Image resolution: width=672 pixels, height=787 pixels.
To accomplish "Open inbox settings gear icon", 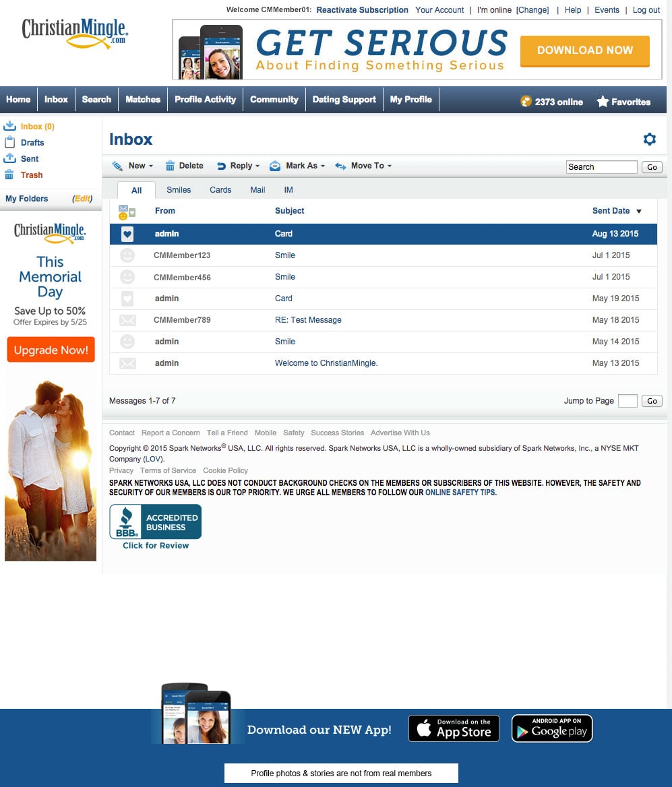I will [x=649, y=139].
